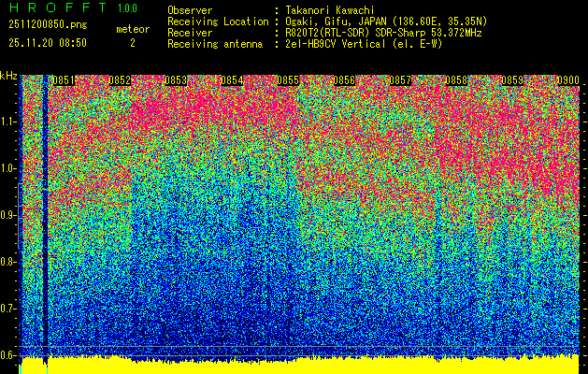Click the 0.8 kHz frequency label

(8, 262)
